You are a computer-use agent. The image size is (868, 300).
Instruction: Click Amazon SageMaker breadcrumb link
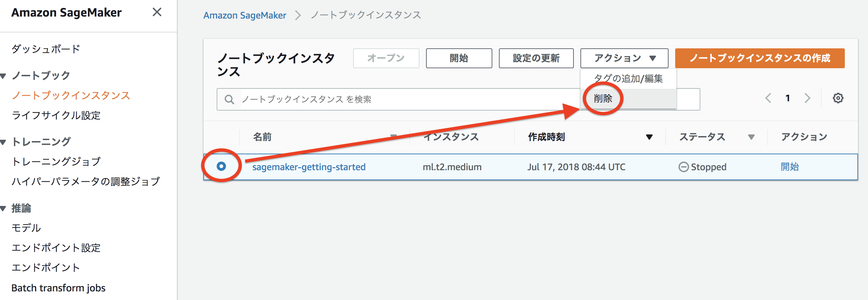(244, 16)
